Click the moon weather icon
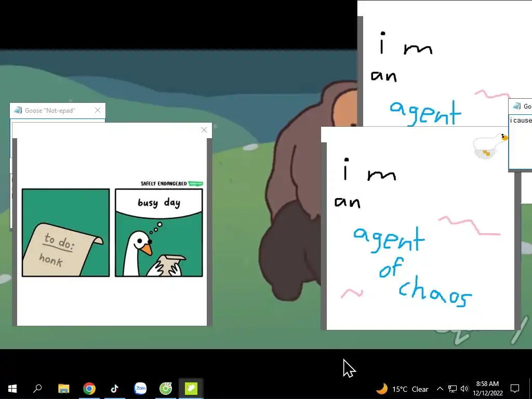Viewport: 532px width, 399px height. [x=382, y=389]
